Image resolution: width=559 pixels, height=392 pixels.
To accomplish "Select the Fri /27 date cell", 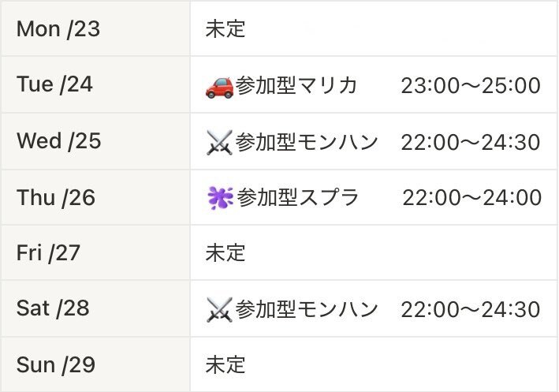I will click(x=95, y=252).
